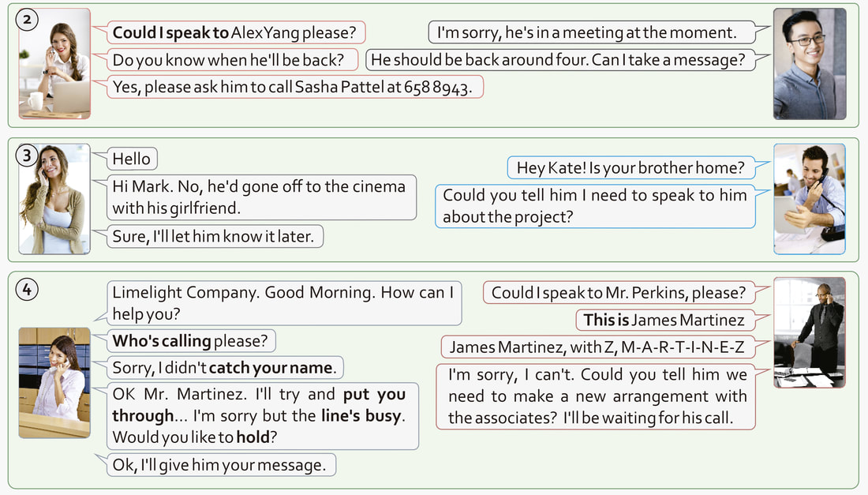Open the photo of woman in beige cardigan
This screenshot has height=495, width=868.
pyautogui.click(x=54, y=199)
